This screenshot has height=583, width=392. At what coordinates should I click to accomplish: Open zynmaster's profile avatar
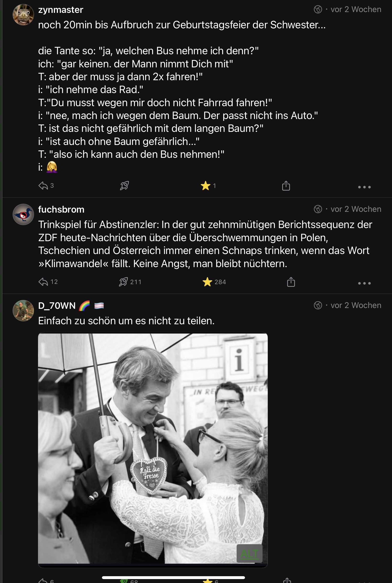click(x=23, y=15)
